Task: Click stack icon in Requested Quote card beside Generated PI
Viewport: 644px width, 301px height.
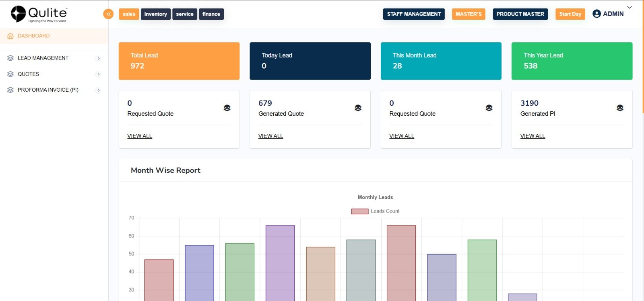Action: tap(489, 108)
